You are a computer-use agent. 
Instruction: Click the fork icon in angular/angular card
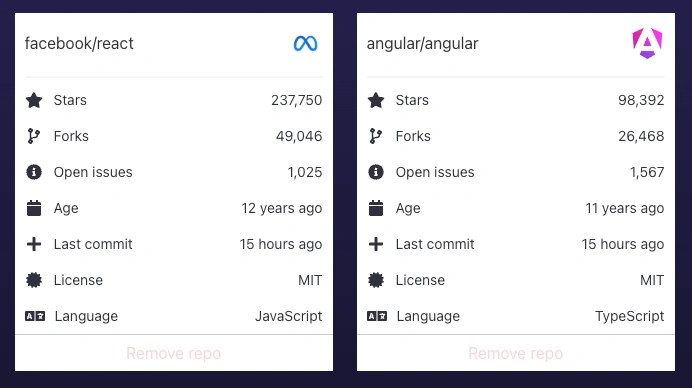(376, 136)
